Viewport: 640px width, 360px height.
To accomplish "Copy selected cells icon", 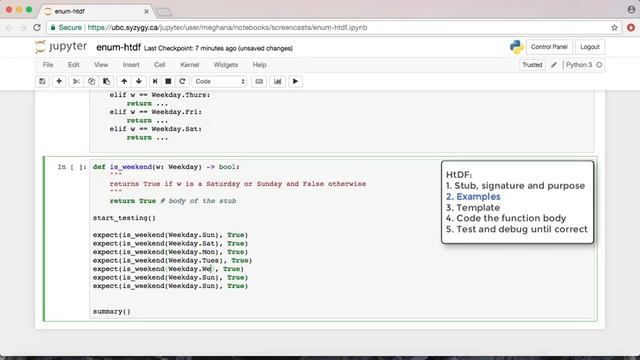I will tap(91, 81).
